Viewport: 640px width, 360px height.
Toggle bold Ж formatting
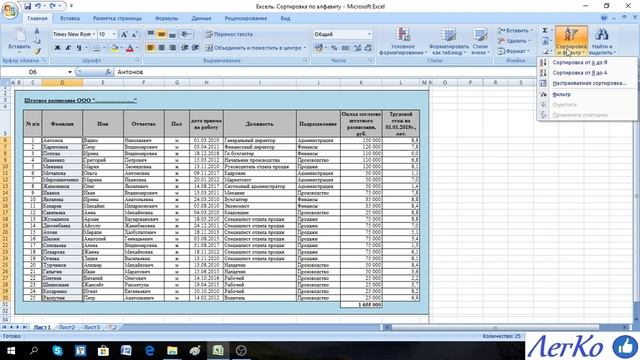[x=58, y=48]
